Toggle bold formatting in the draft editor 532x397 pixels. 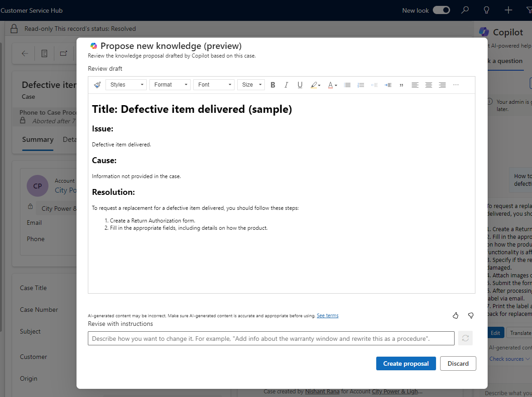tap(273, 85)
